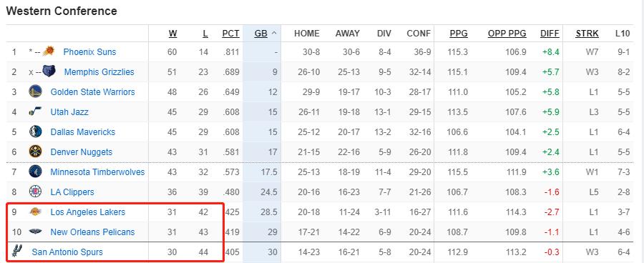Screen dimensions: 644x263
Task: Click the Phoenix Suns team logo
Action: click(x=49, y=51)
